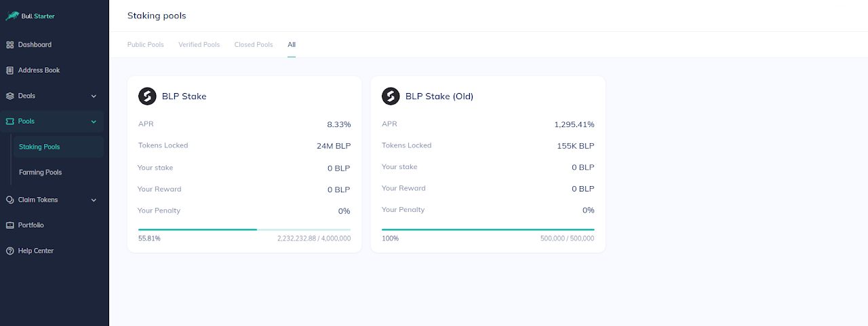Open the Dashboard page
Viewport: 868px width, 326px height.
(x=35, y=45)
